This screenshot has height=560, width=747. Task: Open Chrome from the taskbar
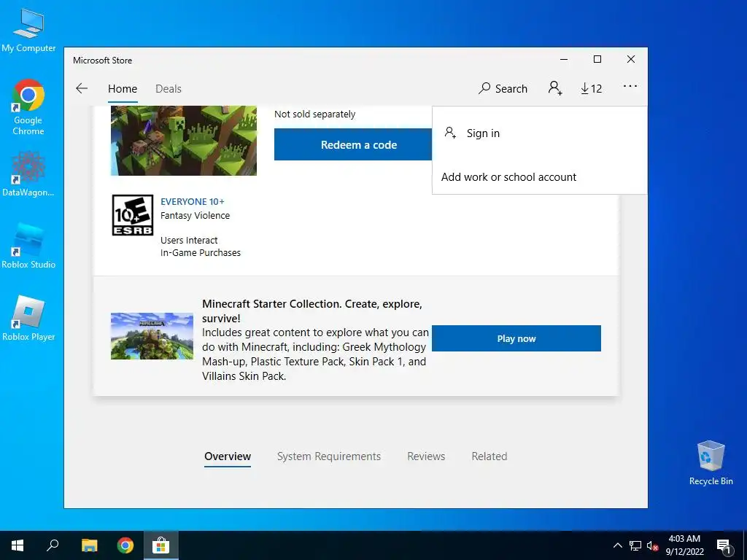[125, 545]
